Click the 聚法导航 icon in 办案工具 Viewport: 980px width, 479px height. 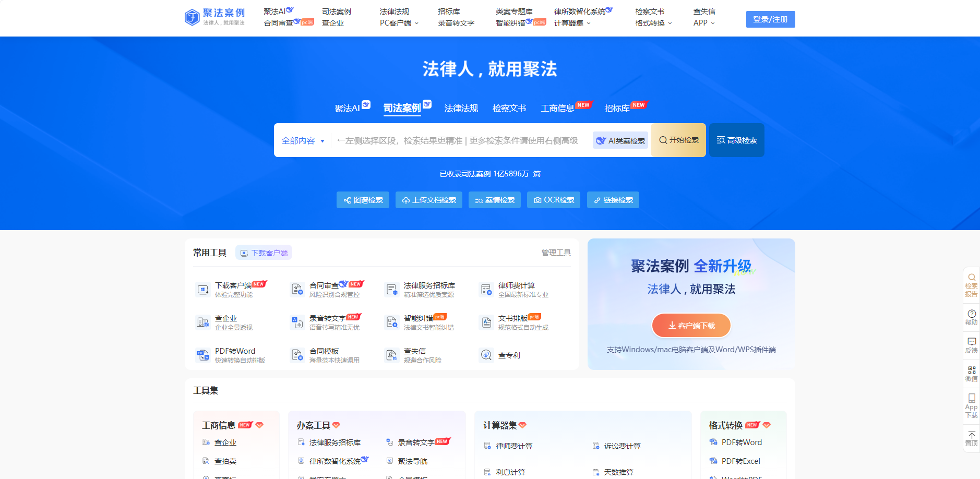coord(389,461)
